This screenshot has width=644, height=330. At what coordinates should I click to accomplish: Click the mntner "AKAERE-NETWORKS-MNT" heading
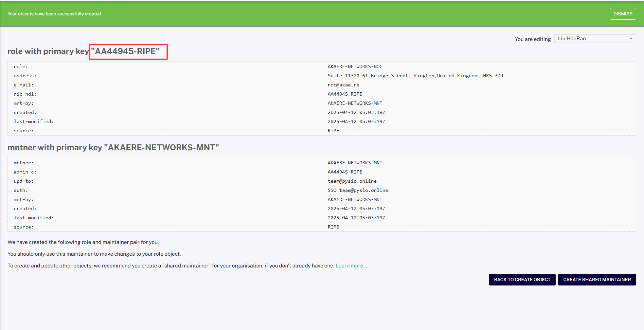[113, 148]
